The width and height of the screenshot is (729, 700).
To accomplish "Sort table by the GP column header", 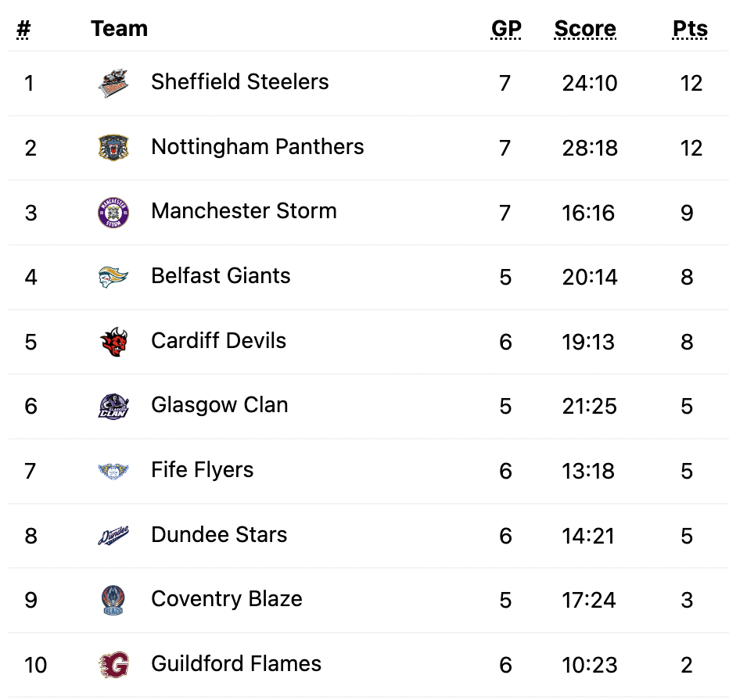I will tap(506, 29).
